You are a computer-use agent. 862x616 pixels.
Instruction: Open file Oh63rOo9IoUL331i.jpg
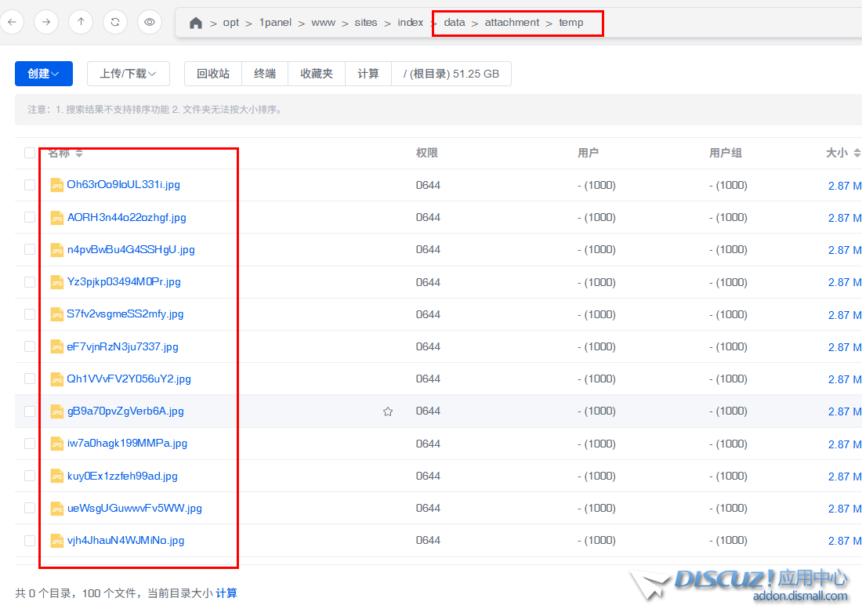124,185
